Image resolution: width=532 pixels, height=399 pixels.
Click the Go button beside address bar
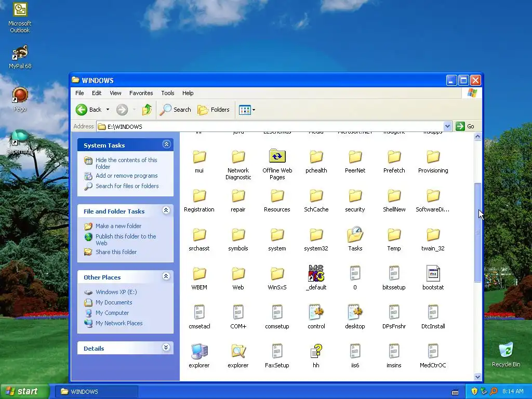pos(465,126)
